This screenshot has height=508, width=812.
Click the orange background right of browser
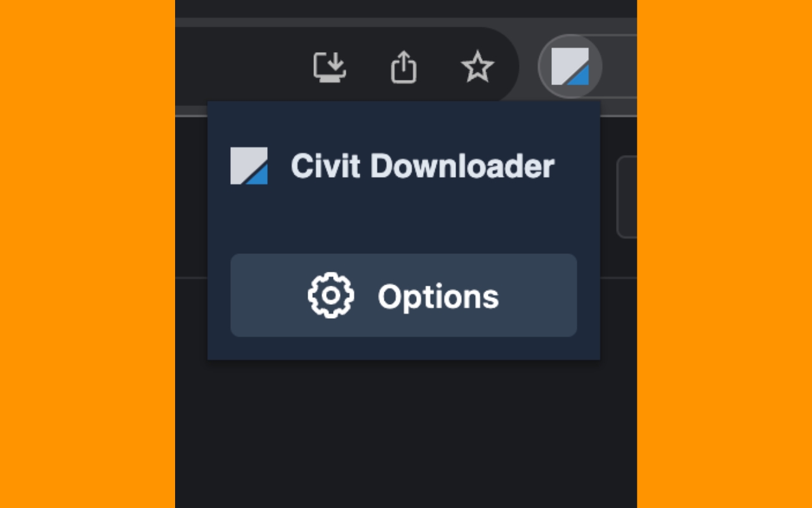[x=724, y=254]
